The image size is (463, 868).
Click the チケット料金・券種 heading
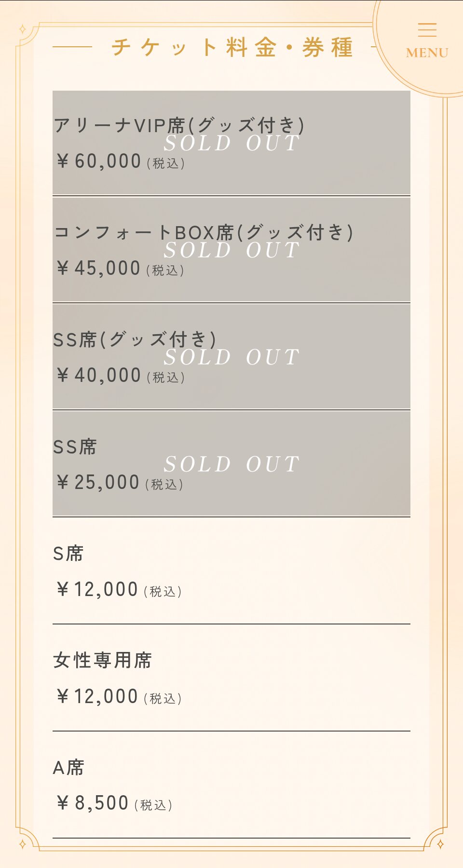[x=232, y=47]
